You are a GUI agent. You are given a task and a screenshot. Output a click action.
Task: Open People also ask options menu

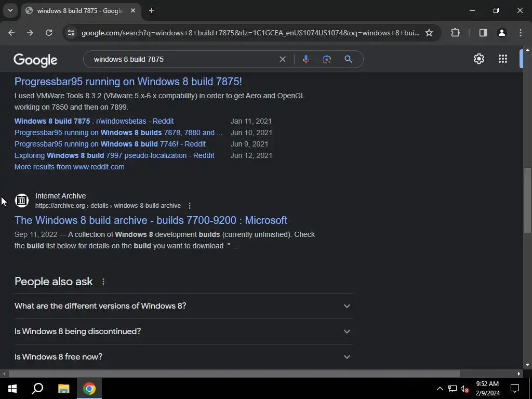103,282
